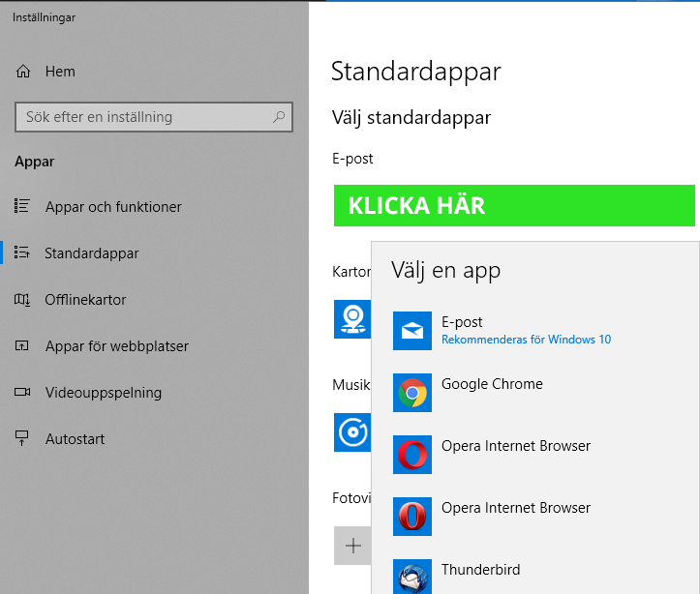The image size is (700, 594).
Task: Click the Hem home icon
Action: point(23,72)
